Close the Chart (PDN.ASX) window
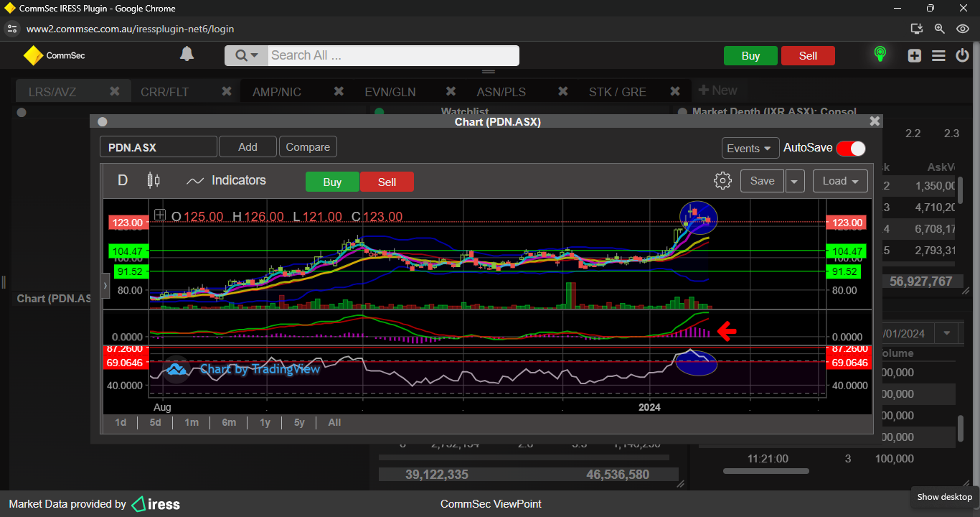Image resolution: width=980 pixels, height=517 pixels. (x=874, y=121)
